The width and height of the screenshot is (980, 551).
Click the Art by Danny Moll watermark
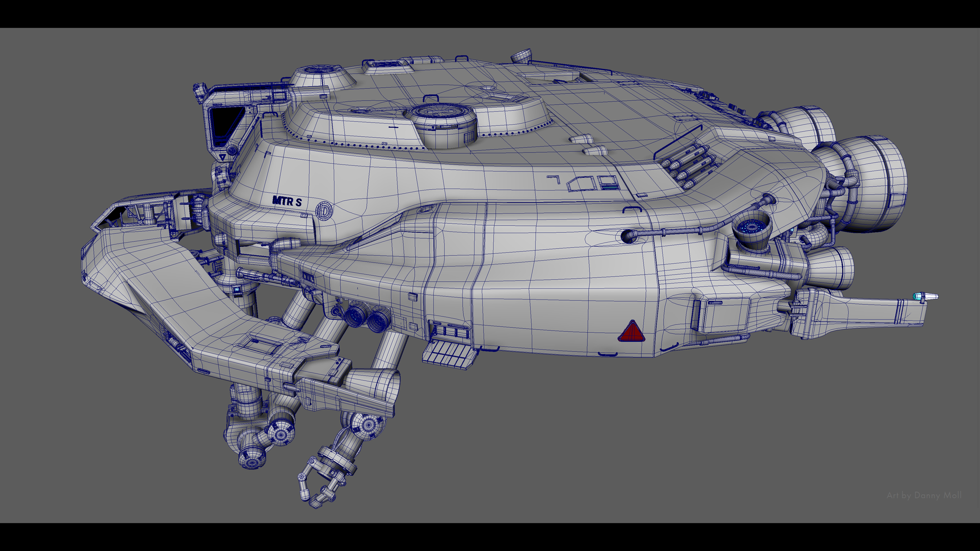924,495
